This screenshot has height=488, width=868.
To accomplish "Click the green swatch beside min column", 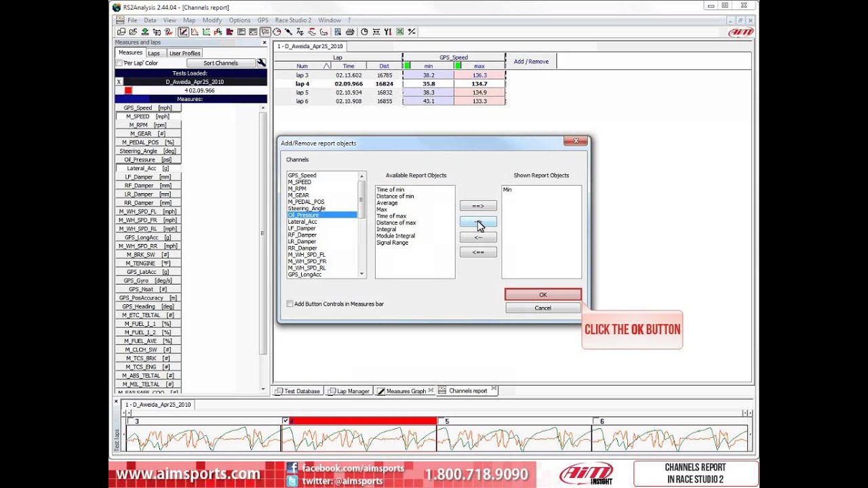I will [x=407, y=66].
